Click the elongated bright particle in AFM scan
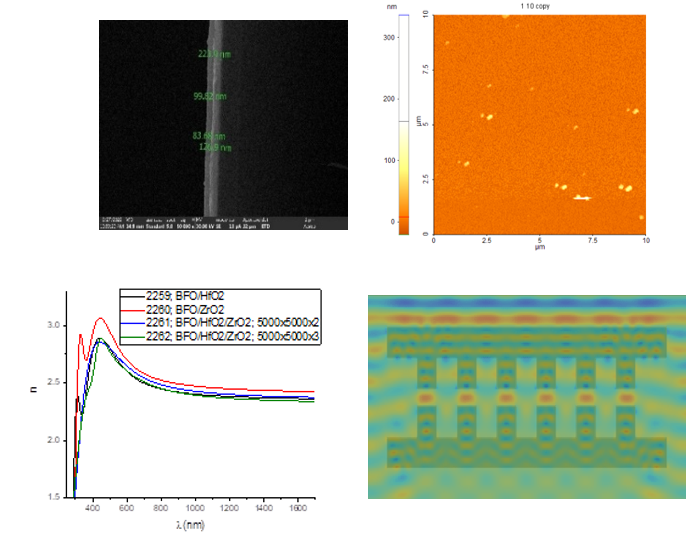The height and width of the screenshot is (549, 686). click(x=581, y=198)
